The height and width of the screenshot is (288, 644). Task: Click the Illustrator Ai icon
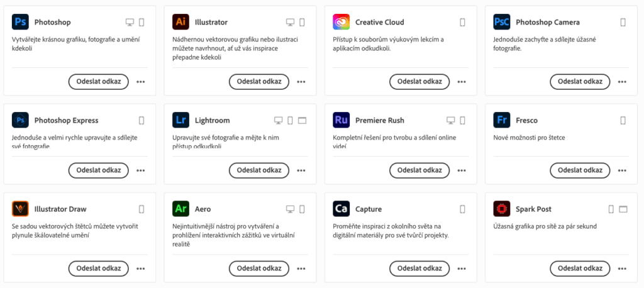(x=180, y=22)
